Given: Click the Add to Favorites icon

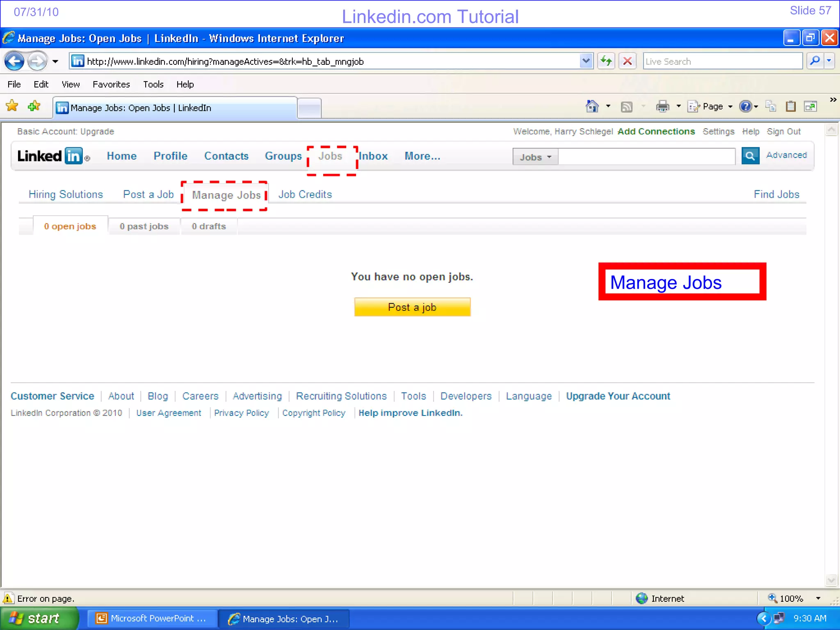Looking at the screenshot, I should point(34,106).
